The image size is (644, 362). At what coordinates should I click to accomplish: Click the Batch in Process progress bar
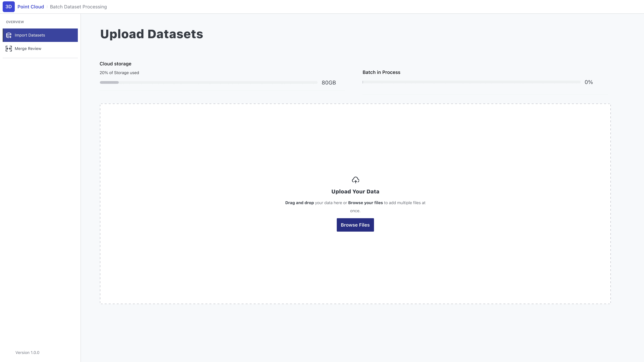tap(471, 82)
